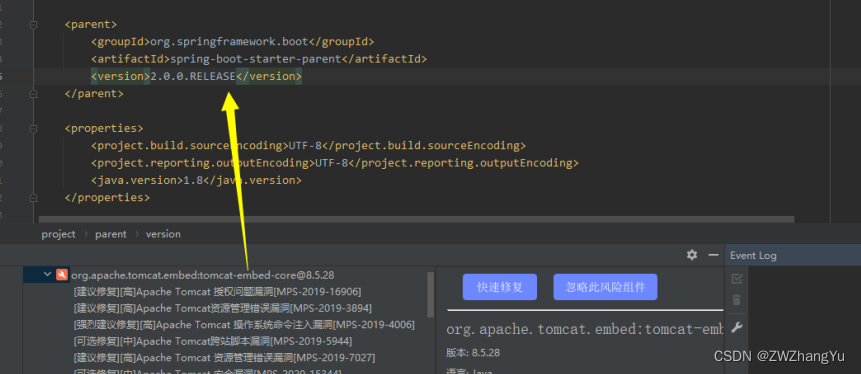Go to 'version' in the breadcrumb

pyautogui.click(x=163, y=234)
